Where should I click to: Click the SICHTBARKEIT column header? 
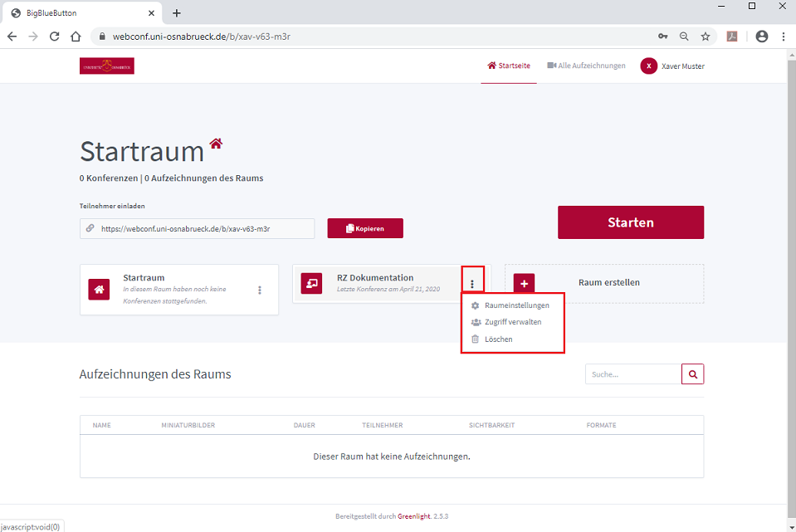click(491, 426)
